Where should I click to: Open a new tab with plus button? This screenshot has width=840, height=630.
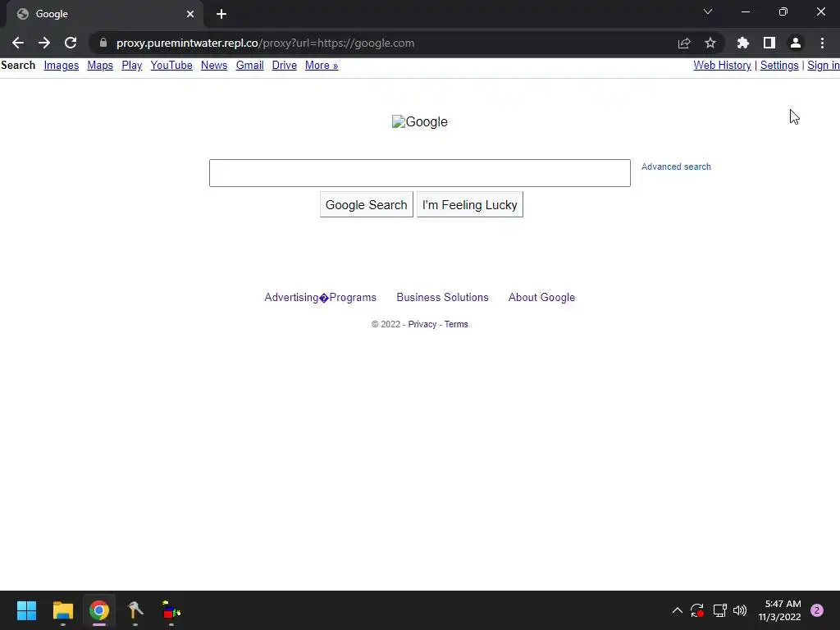[x=221, y=14]
